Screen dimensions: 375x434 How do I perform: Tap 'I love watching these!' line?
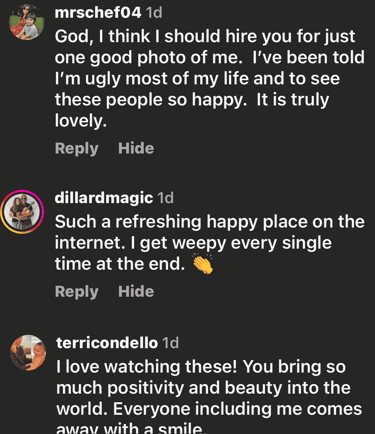point(146,367)
